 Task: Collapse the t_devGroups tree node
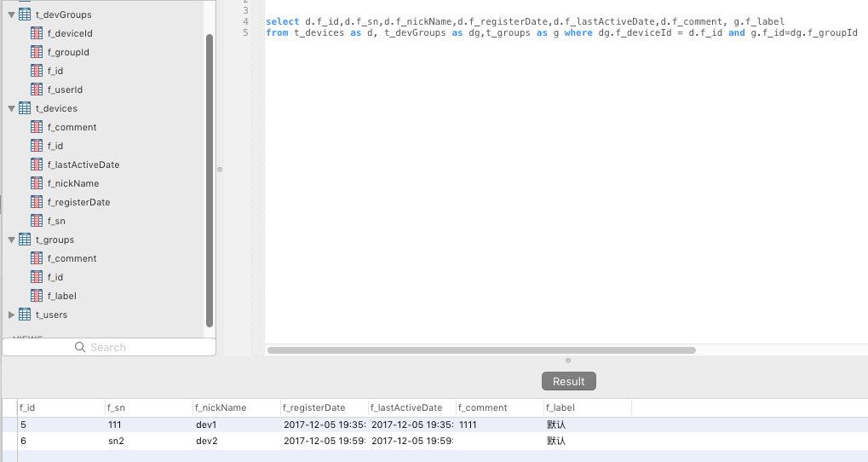[x=11, y=14]
